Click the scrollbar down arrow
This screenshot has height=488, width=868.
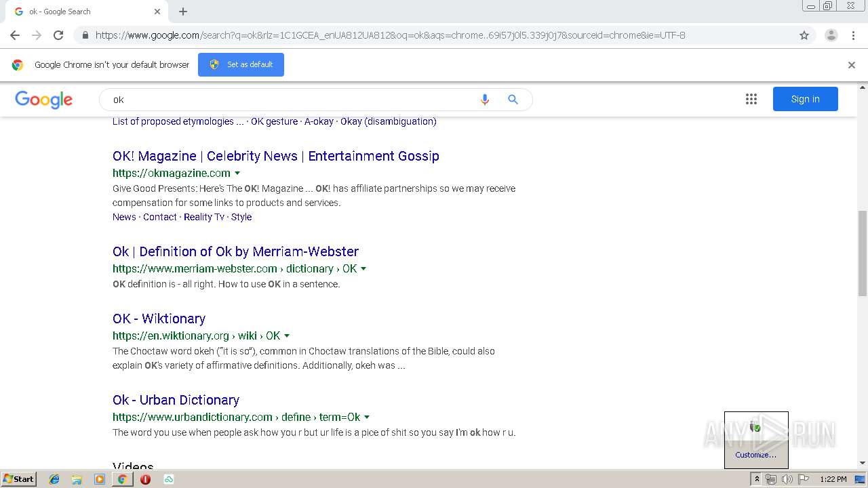point(863,463)
